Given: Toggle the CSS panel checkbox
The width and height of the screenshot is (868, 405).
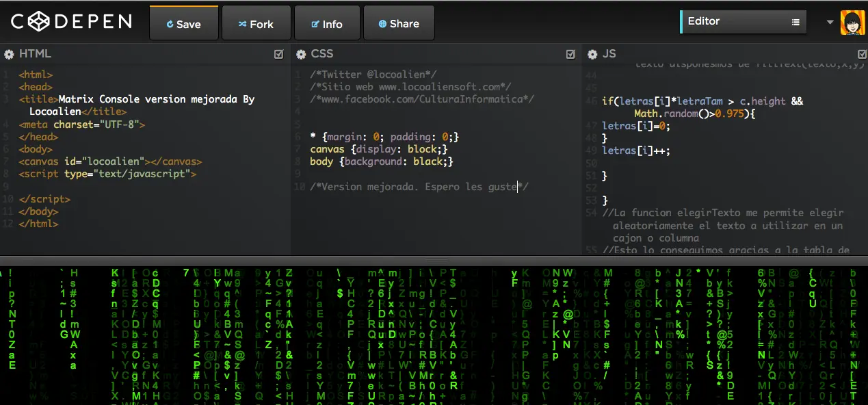Looking at the screenshot, I should point(571,54).
